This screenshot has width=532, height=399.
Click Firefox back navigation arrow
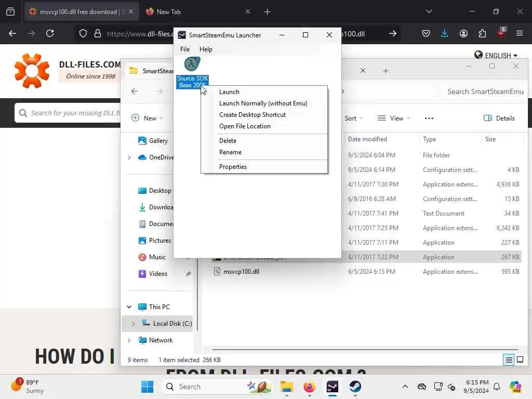coord(12,33)
